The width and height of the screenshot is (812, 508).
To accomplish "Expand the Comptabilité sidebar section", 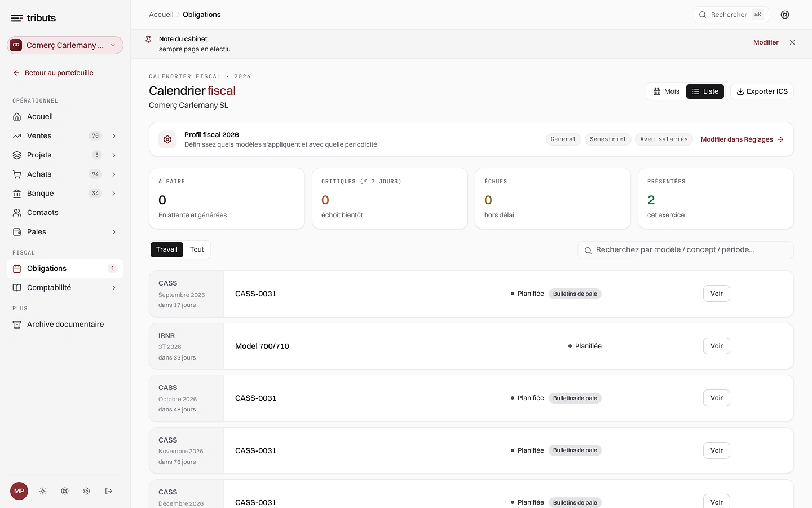I will click(114, 288).
